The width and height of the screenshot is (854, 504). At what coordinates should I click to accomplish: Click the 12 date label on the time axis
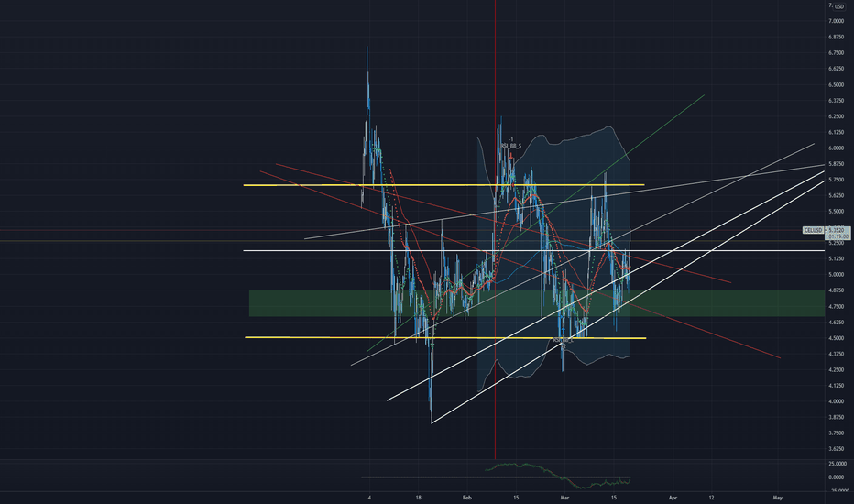[712, 498]
